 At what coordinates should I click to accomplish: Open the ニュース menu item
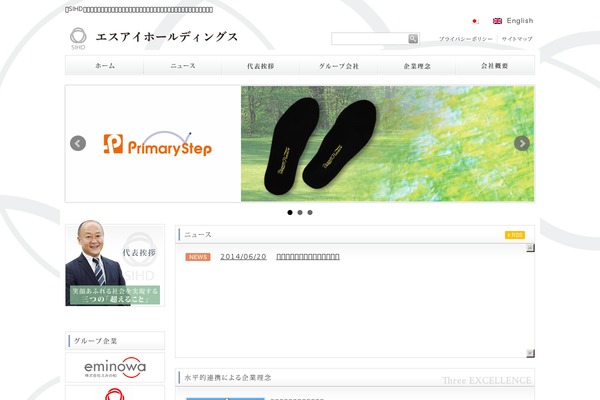pyautogui.click(x=183, y=65)
